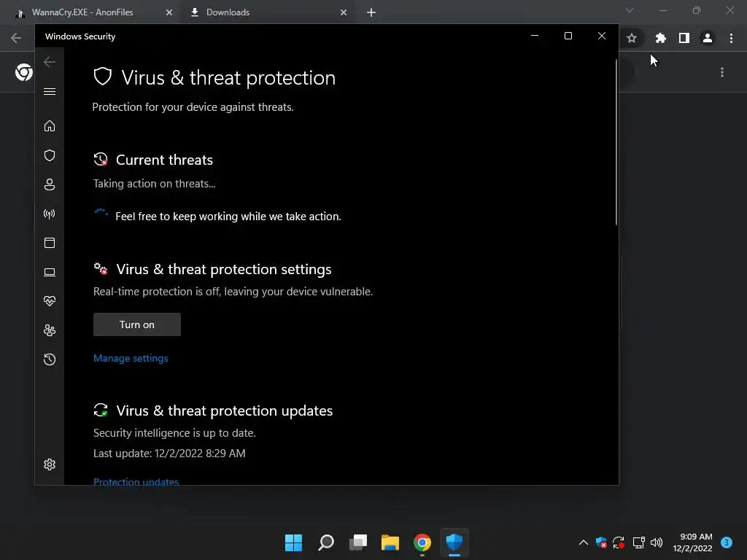Open a new Chrome tab
This screenshot has height=560, width=747.
click(x=371, y=12)
